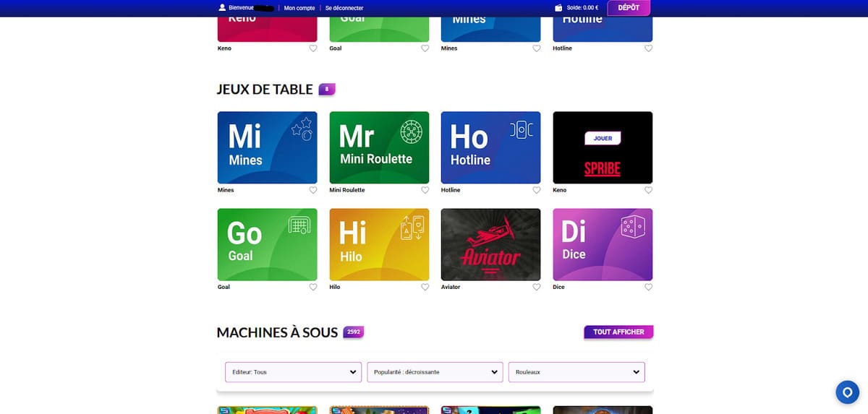The width and height of the screenshot is (868, 414).
Task: Click the JOUER button on the Spribe card
Action: coord(603,138)
